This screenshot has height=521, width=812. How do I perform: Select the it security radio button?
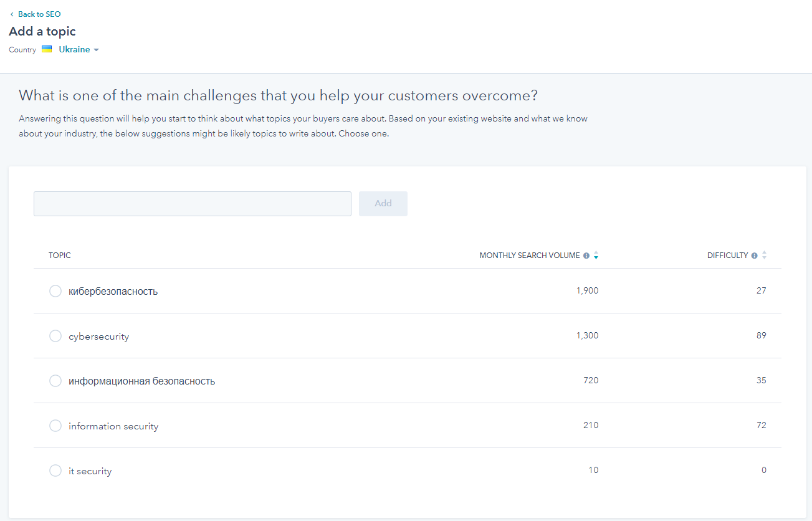tap(55, 471)
